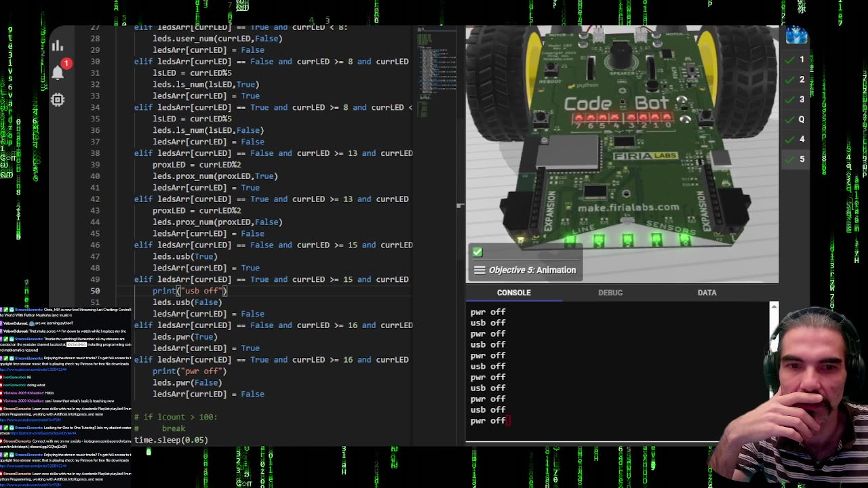Click leds.prox_num(proxLED,False) on line 44
The image size is (868, 488).
coord(218,222)
